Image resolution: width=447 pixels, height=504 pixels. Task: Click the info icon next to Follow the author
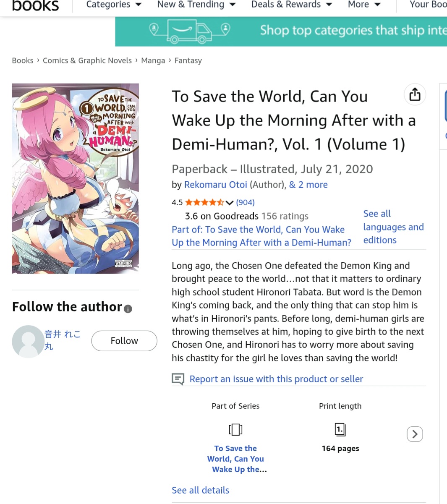tap(128, 309)
